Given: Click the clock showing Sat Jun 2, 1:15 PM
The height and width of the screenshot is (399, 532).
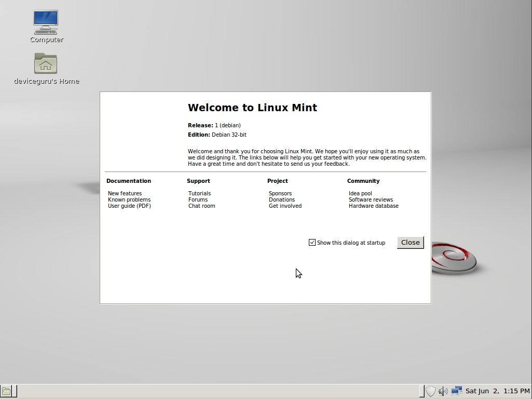Looking at the screenshot, I should (497, 391).
